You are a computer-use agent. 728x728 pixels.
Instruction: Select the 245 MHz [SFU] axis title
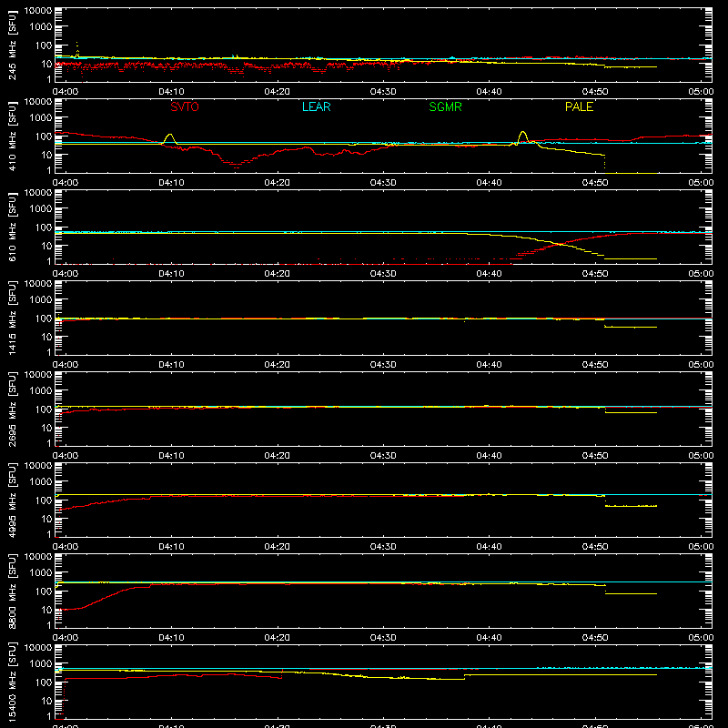12,45
